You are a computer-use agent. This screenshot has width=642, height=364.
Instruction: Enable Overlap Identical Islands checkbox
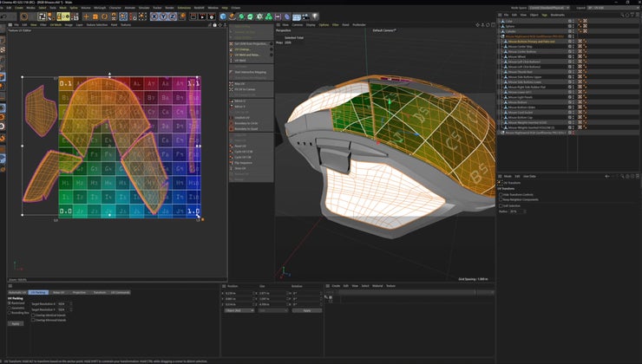33,315
